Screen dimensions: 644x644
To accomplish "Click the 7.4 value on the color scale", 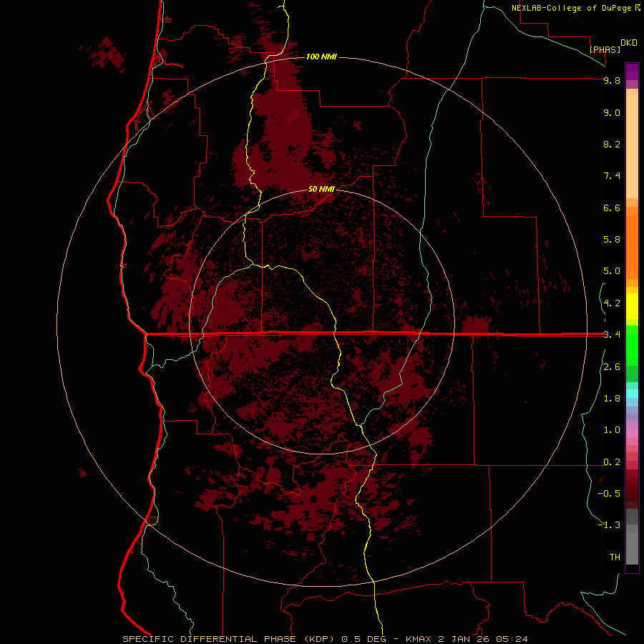I will (612, 176).
